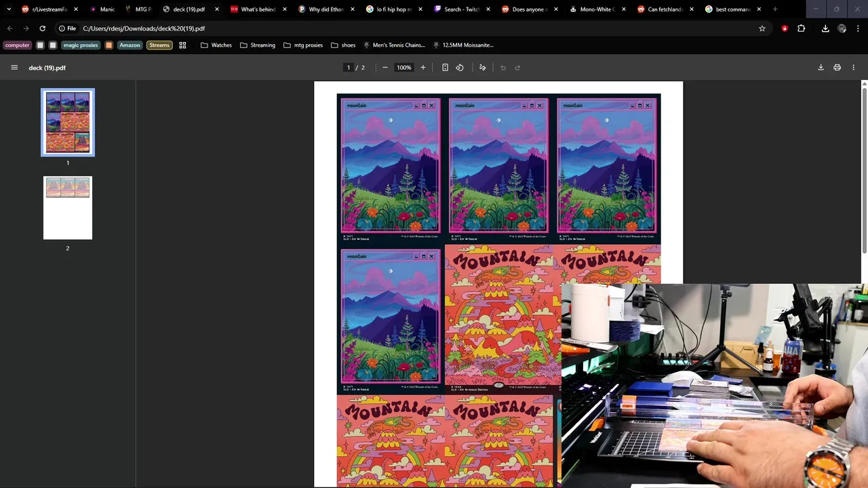
Task: Close the Search - Twitch tab
Action: (x=488, y=9)
